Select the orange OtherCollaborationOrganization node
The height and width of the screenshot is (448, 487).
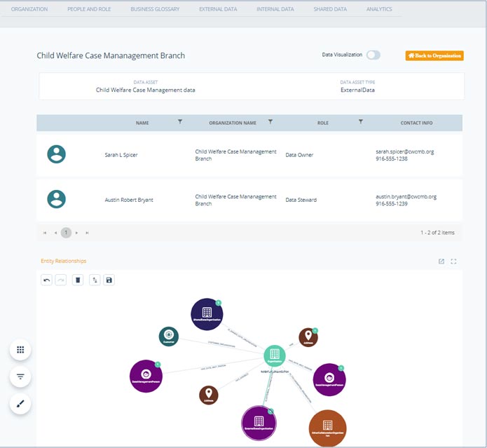tap(327, 428)
